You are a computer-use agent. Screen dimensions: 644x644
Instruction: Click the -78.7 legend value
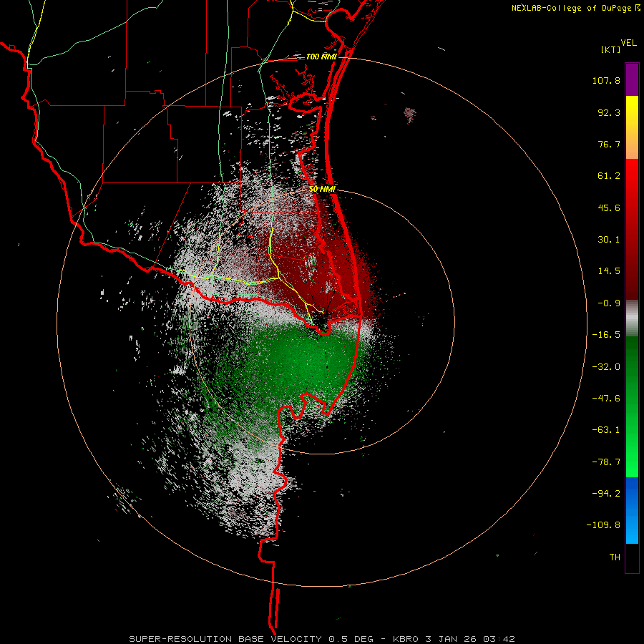[x=606, y=462]
